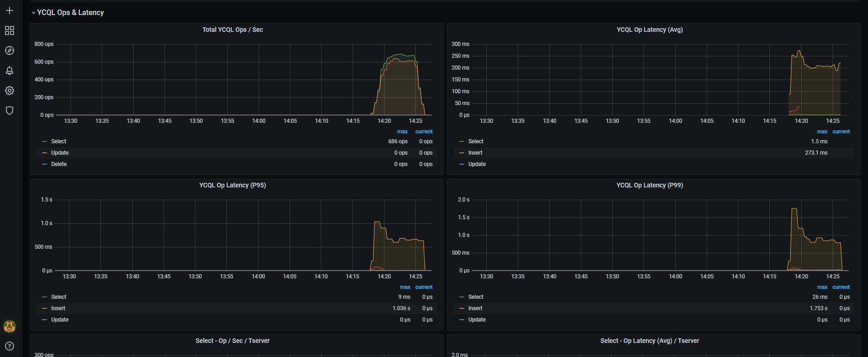Open the Dashboards grid icon

10,30
